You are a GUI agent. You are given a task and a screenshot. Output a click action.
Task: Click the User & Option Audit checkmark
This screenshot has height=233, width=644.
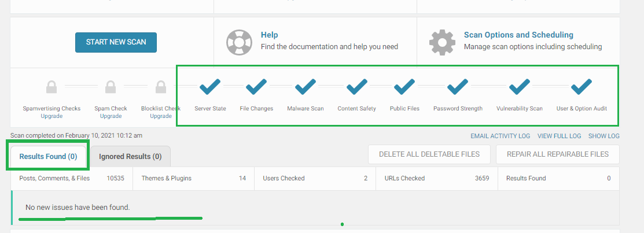(582, 87)
